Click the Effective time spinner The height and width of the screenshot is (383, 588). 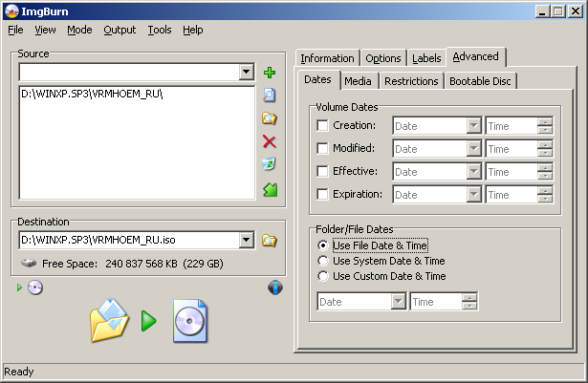click(545, 172)
